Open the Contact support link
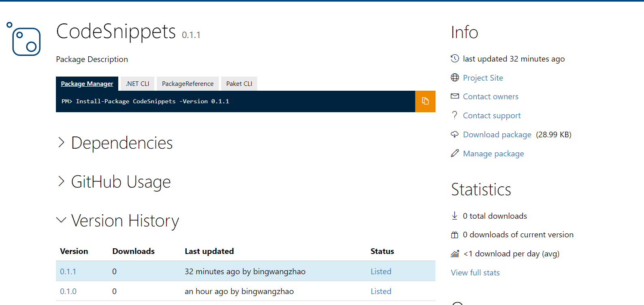644x305 pixels. [x=492, y=115]
